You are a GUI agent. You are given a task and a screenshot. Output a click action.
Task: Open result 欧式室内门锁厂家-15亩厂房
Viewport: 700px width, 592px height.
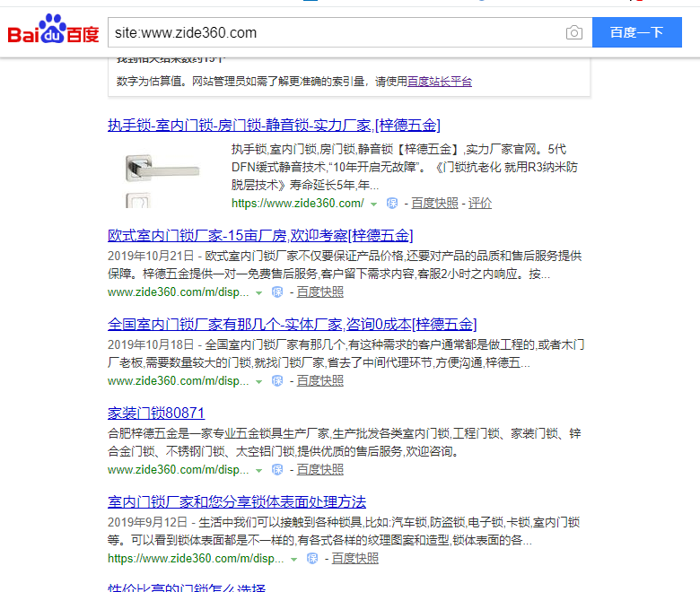pos(260,236)
